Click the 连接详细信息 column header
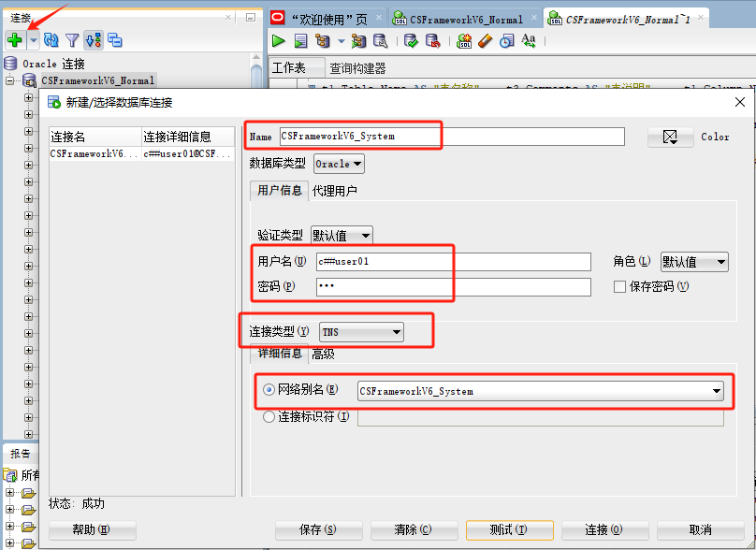 click(x=188, y=137)
